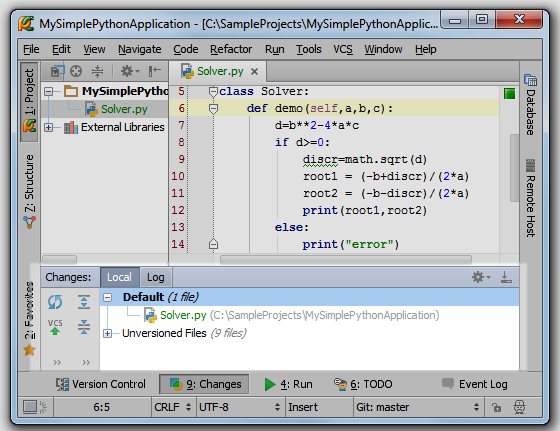The width and height of the screenshot is (560, 431).
Task: Fold the class Solver code block
Action: 213,92
